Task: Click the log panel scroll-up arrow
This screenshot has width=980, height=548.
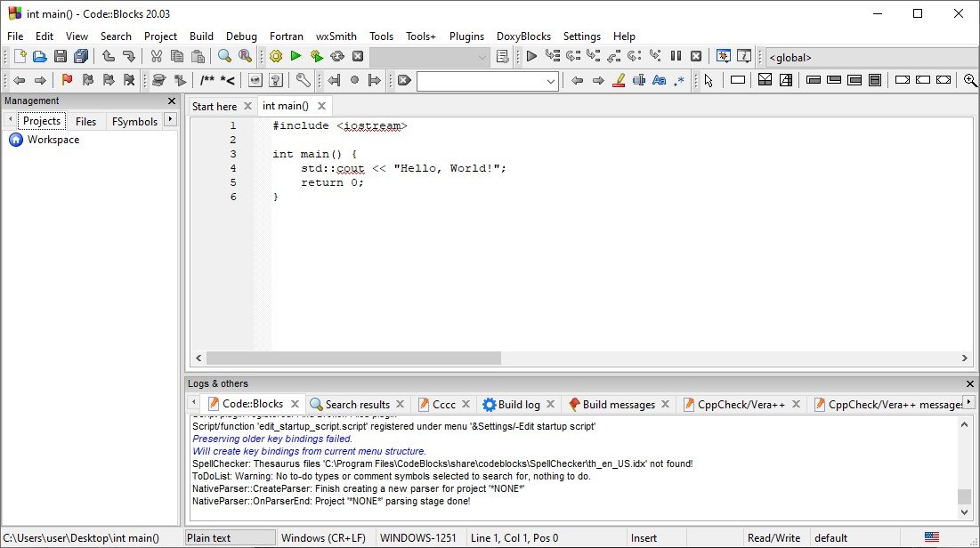Action: 964,424
